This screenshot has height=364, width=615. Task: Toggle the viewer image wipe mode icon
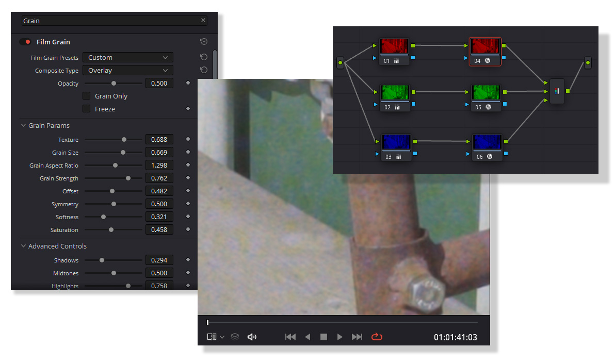[x=212, y=337]
